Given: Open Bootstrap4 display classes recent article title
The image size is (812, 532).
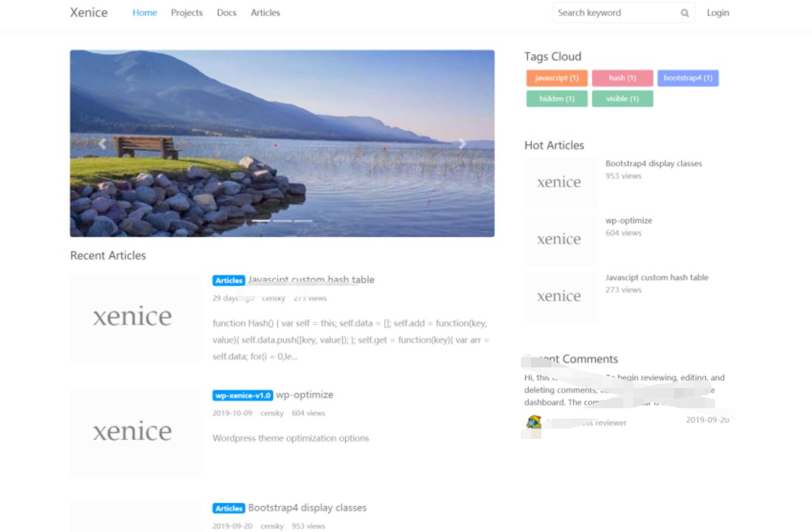Looking at the screenshot, I should [307, 508].
